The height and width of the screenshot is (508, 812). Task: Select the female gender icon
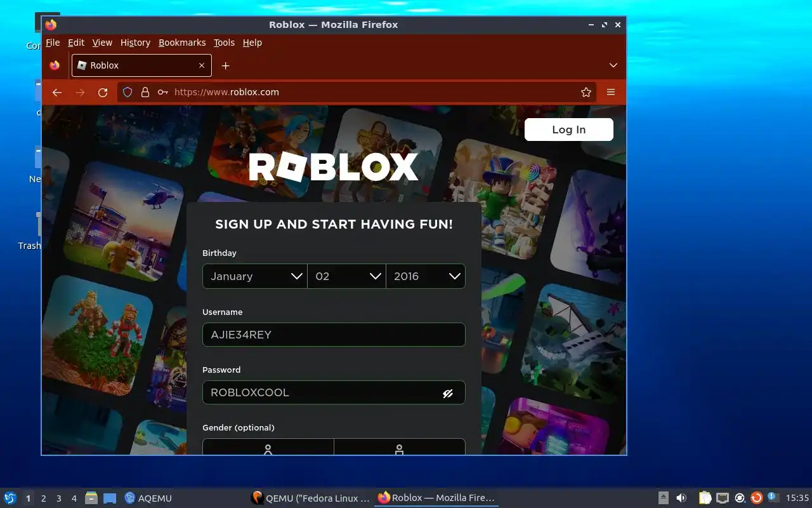click(268, 449)
